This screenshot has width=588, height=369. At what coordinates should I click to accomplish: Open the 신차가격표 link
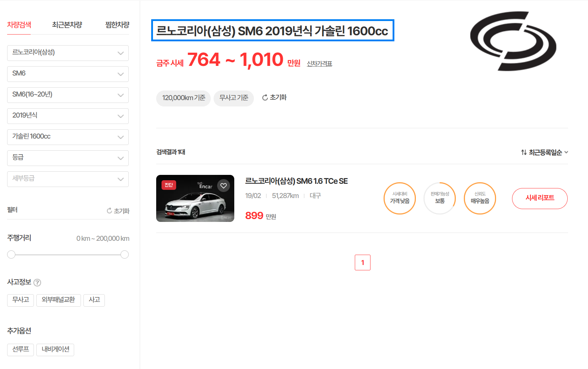coord(319,64)
